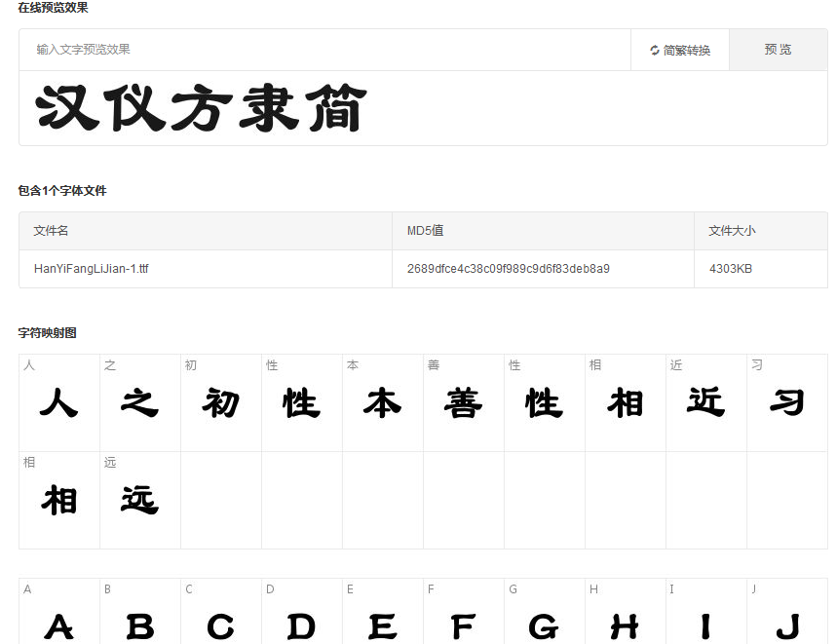Click the letter I glyph cell
The width and height of the screenshot is (837, 644).
pos(706,612)
